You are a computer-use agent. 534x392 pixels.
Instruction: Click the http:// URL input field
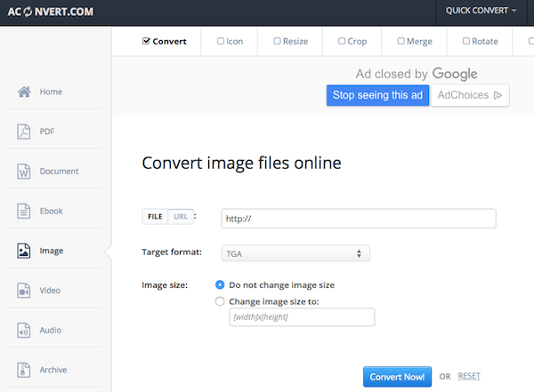point(358,218)
